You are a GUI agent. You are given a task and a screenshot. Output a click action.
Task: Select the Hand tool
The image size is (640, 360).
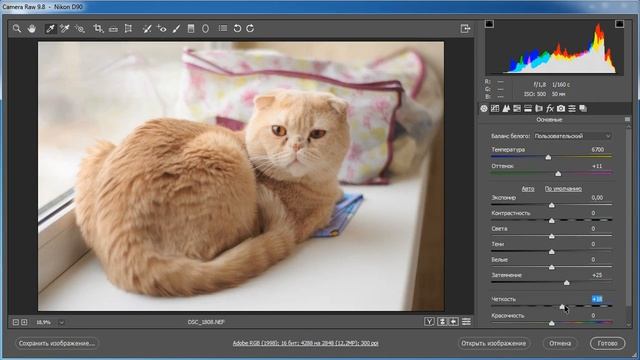(x=32, y=29)
